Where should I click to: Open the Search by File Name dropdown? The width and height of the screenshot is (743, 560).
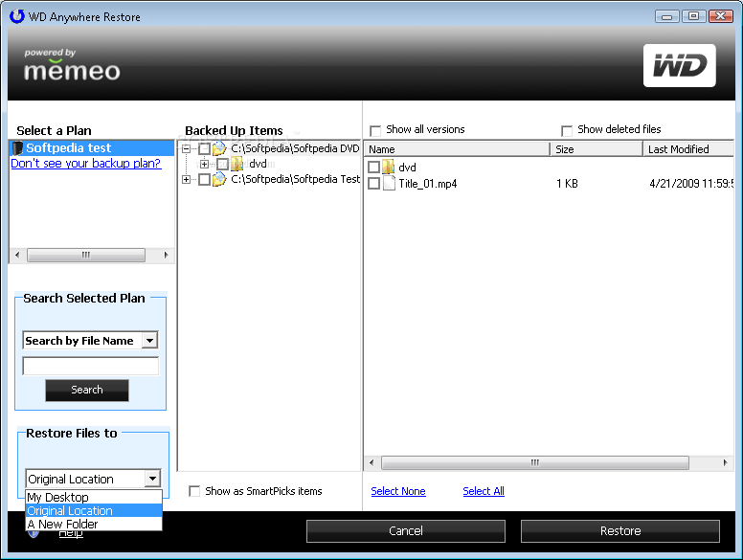149,341
